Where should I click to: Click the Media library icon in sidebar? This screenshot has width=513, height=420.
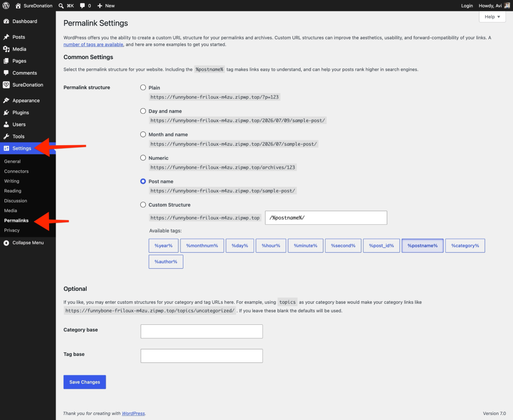coord(6,49)
